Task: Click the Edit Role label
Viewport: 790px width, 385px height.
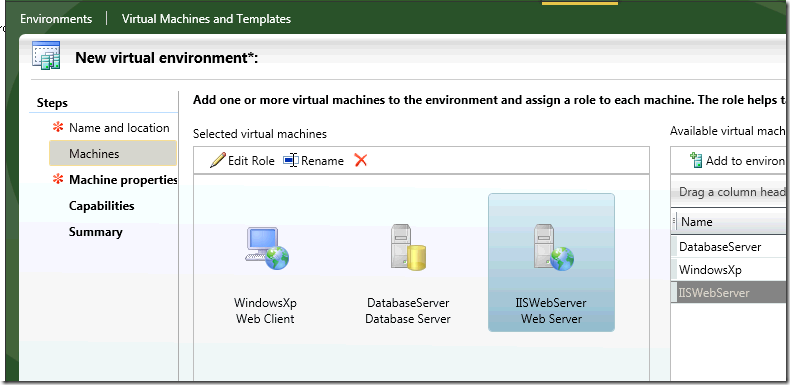Action: 251,161
